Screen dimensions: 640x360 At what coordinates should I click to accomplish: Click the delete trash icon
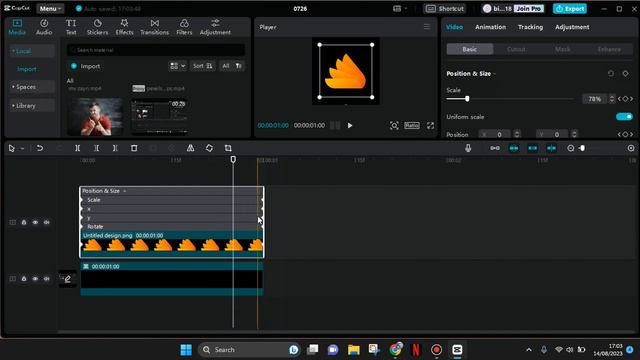tap(134, 148)
